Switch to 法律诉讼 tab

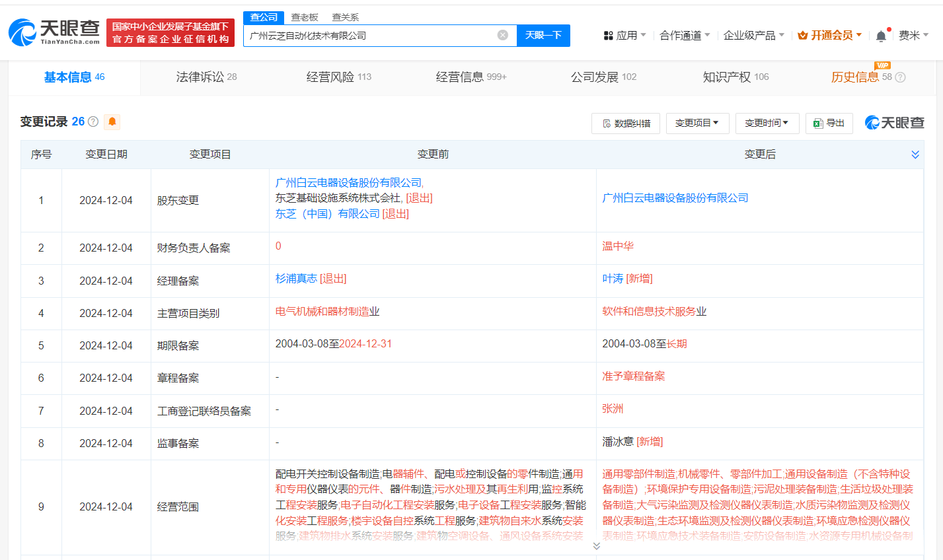tap(206, 77)
